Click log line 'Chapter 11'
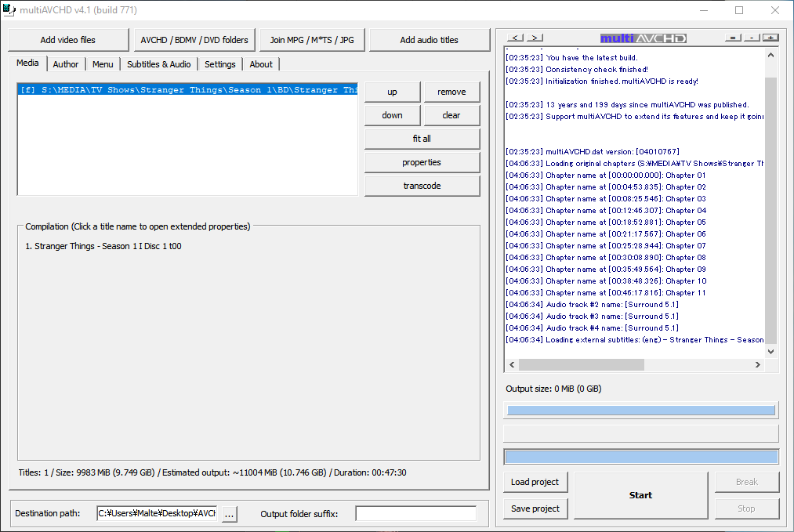 [x=606, y=292]
